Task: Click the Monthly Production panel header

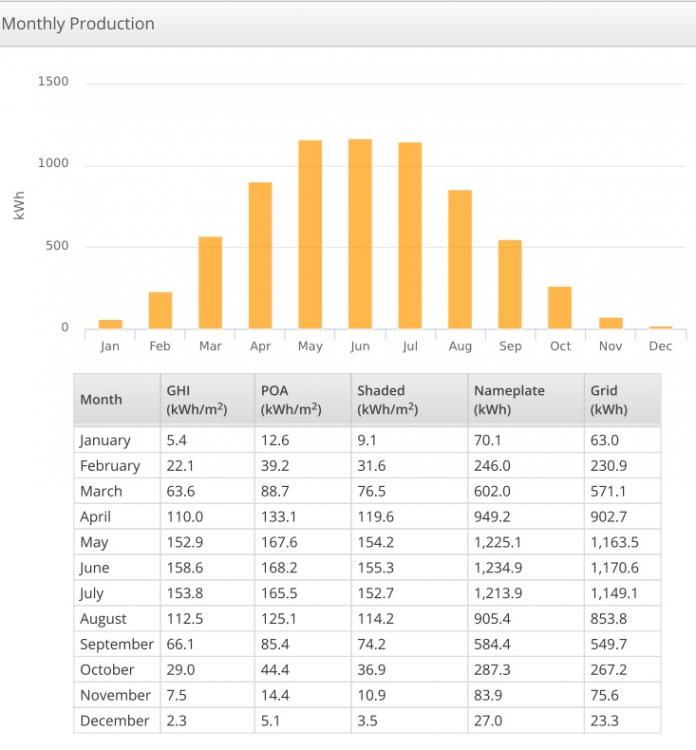Action: tap(78, 23)
